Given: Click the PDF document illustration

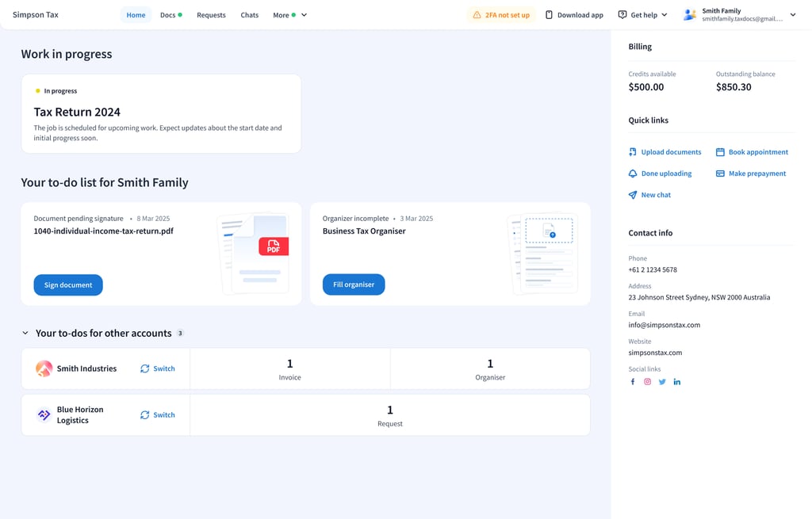Looking at the screenshot, I should [x=254, y=253].
